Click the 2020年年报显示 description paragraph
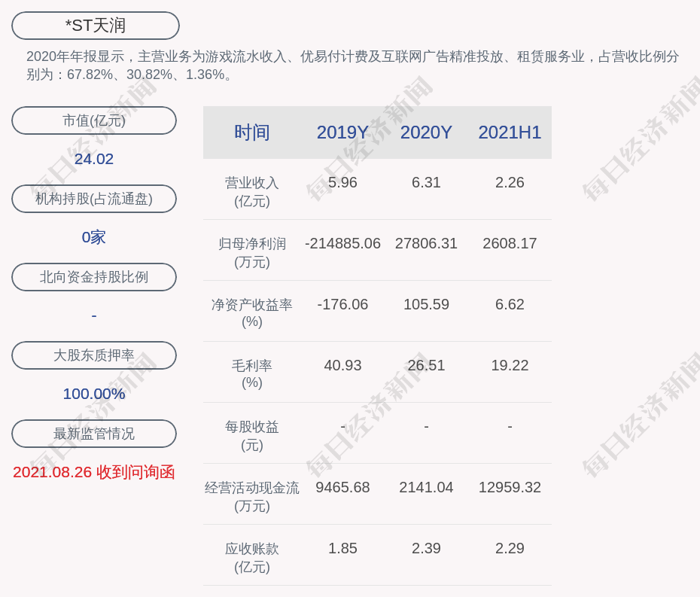Screen dimensions: 700x597 click(x=353, y=65)
